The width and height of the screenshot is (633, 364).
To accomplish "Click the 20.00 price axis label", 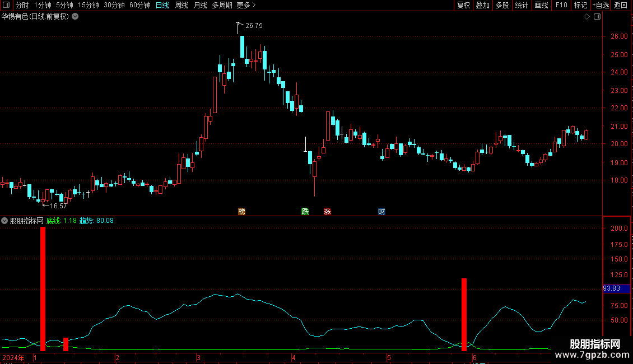I will coord(619,144).
